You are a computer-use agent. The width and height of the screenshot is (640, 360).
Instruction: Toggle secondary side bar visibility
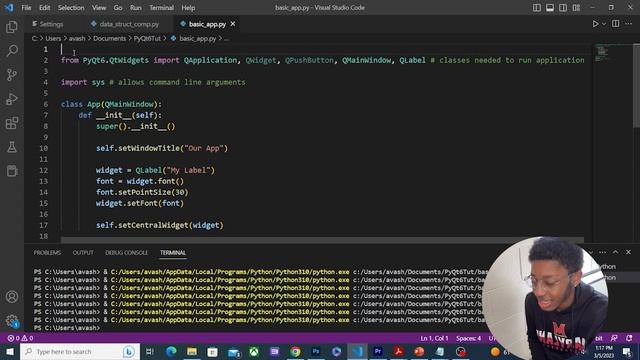pos(563,7)
